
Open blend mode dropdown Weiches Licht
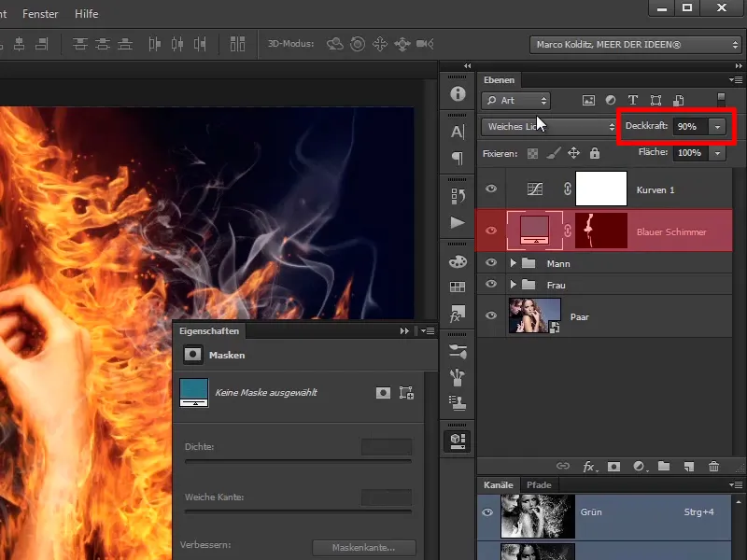click(x=551, y=127)
